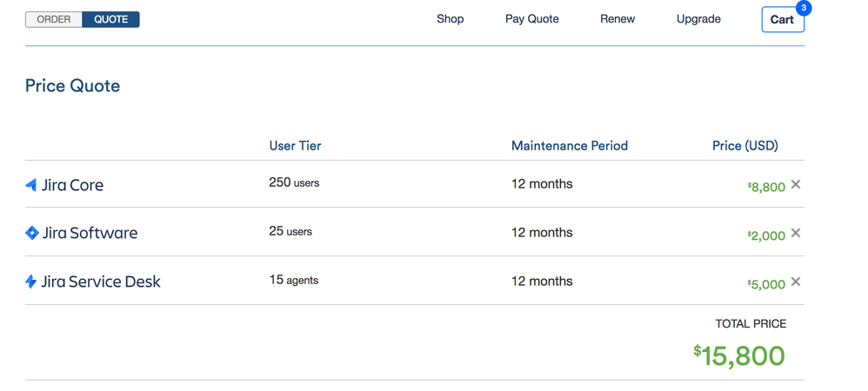Click the $8,800 price
Screen dimensions: 868x391
point(766,187)
